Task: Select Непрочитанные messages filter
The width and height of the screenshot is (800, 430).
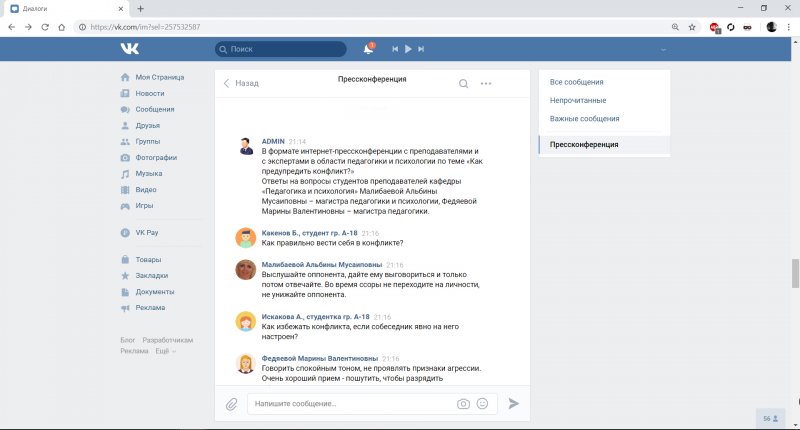Action: pyautogui.click(x=578, y=100)
